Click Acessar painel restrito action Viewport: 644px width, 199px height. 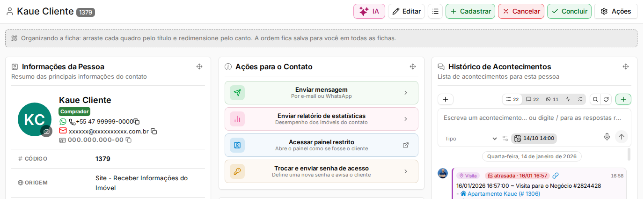[x=322, y=145]
